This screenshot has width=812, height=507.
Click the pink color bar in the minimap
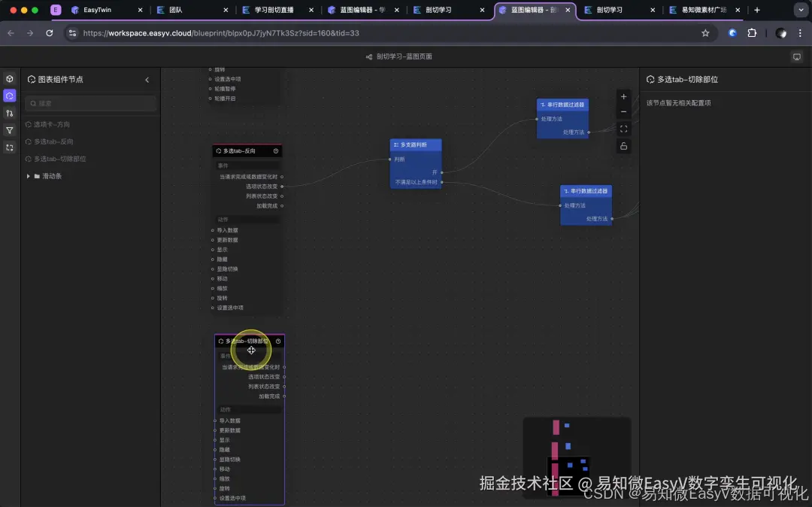click(x=556, y=429)
